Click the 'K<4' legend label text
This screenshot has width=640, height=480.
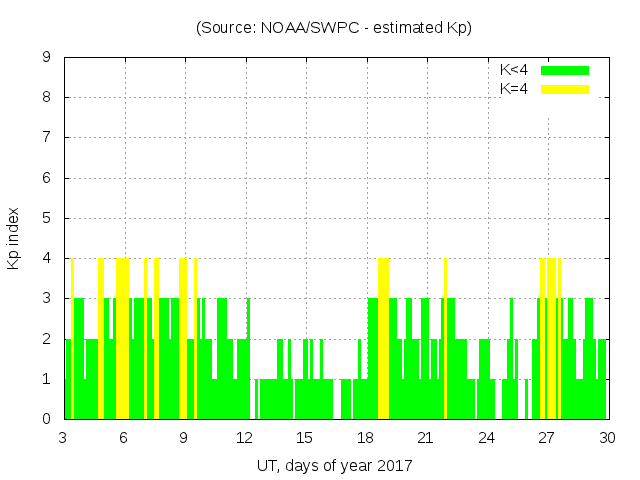514,70
